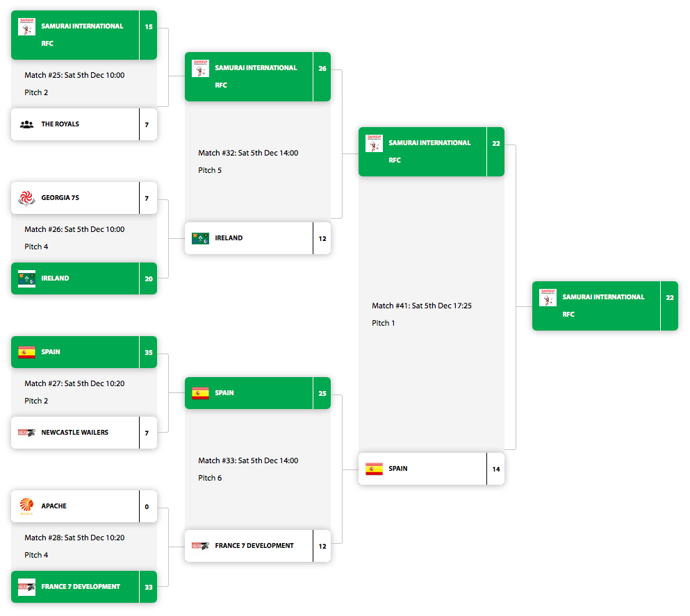
Task: Click Ireland's flag beside score 12
Action: [200, 238]
